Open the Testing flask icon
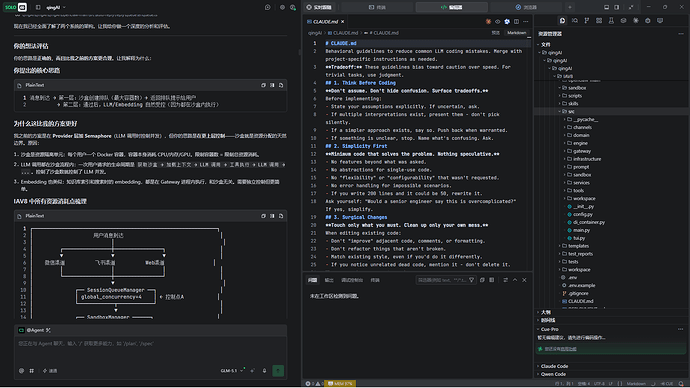This screenshot has width=690, height=388. 611,21
